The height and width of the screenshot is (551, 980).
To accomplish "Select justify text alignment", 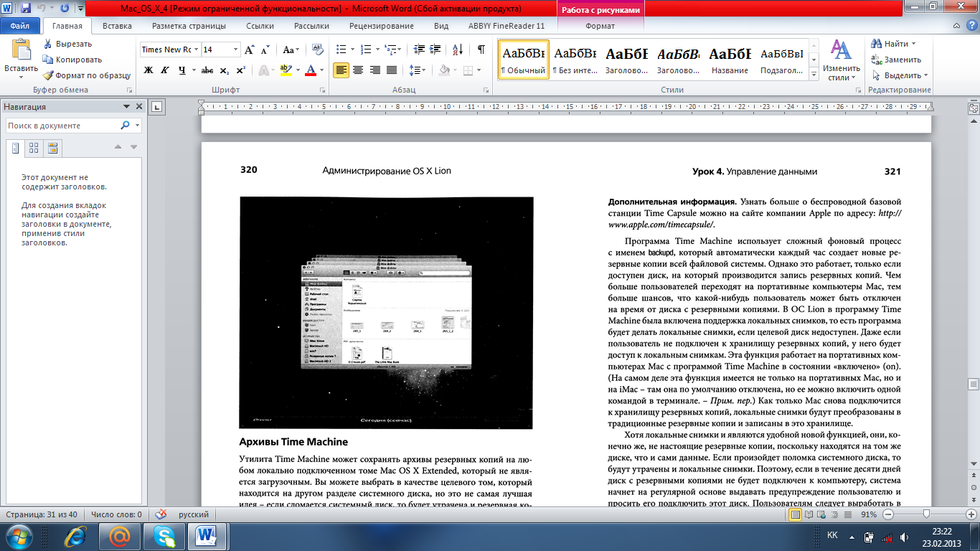I will [392, 70].
